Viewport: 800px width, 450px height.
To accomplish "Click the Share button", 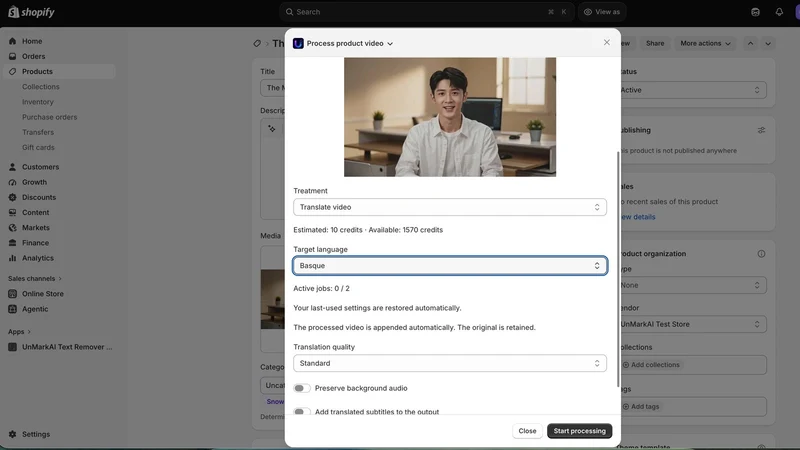I will (x=655, y=43).
